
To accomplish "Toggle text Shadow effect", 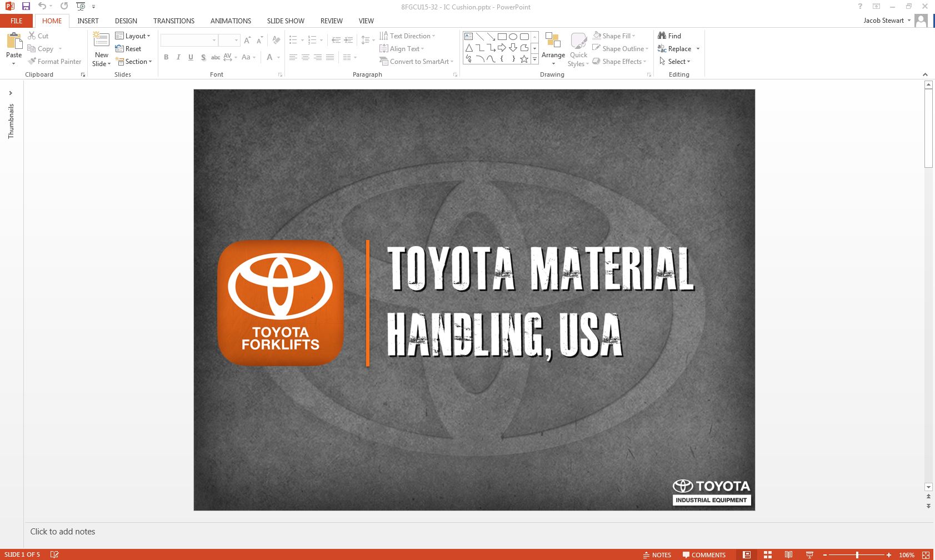I will coord(203,57).
